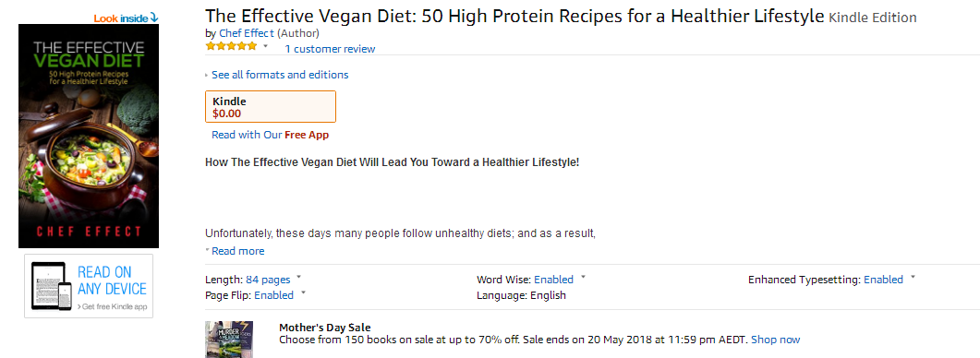Click Enhanced Typesetting Enabled link

coord(883,280)
